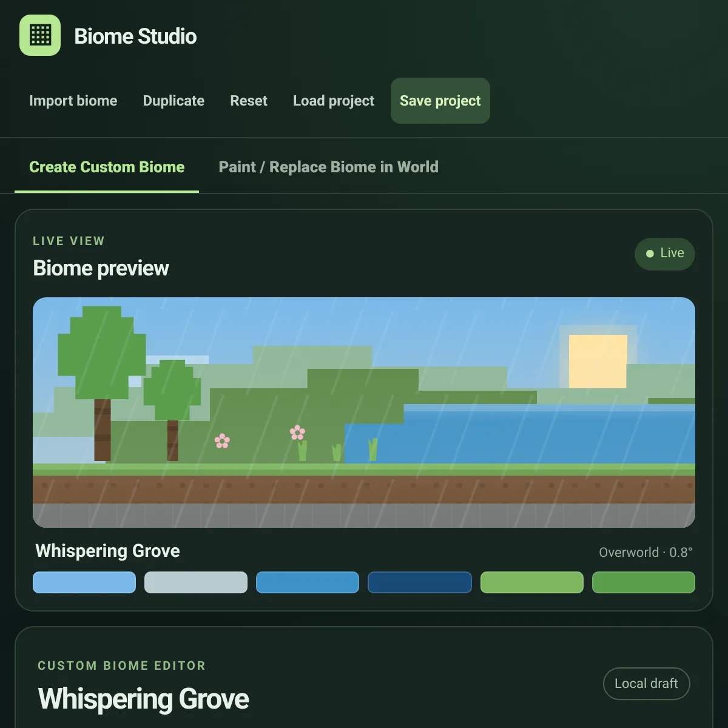The width and height of the screenshot is (728, 728).
Task: Open Paint / Replace Biome in World tab
Action: [328, 167]
